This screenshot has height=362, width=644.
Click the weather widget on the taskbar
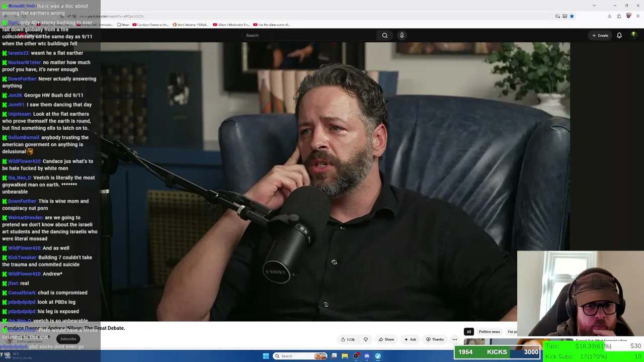[x=17, y=355]
